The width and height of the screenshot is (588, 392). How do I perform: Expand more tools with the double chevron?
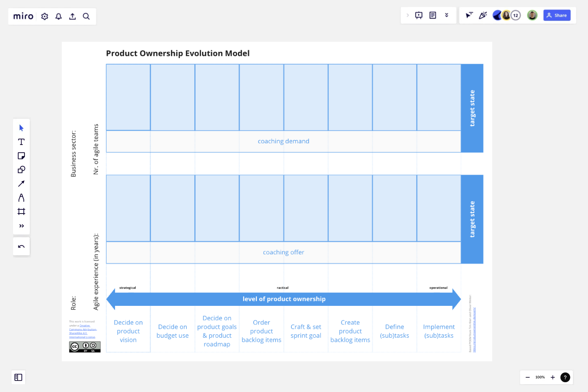[x=21, y=225]
